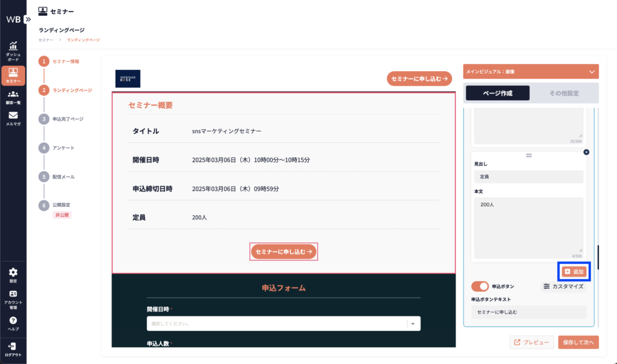Expand the sidebar with double chevron
617x364 pixels.
[x=28, y=19]
